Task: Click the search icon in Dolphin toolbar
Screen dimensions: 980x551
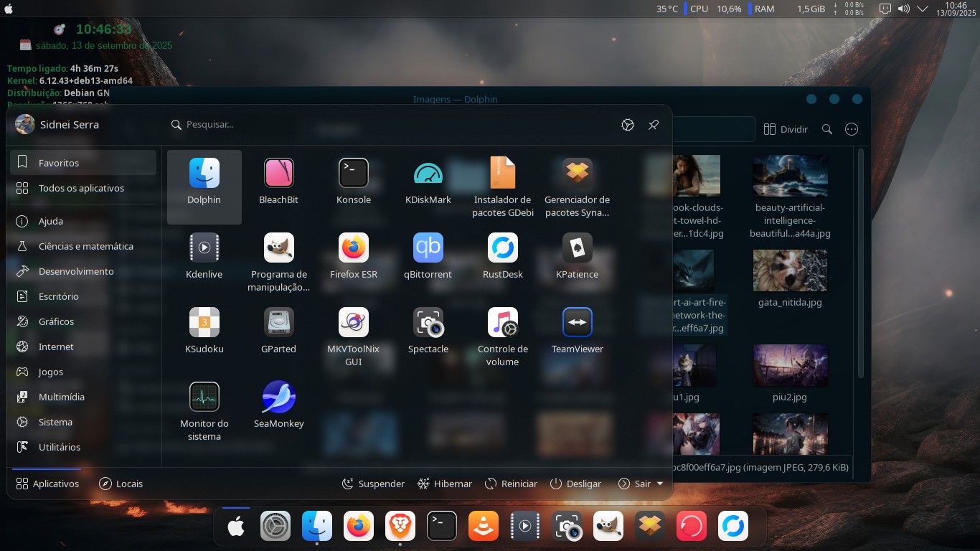Action: coord(827,129)
